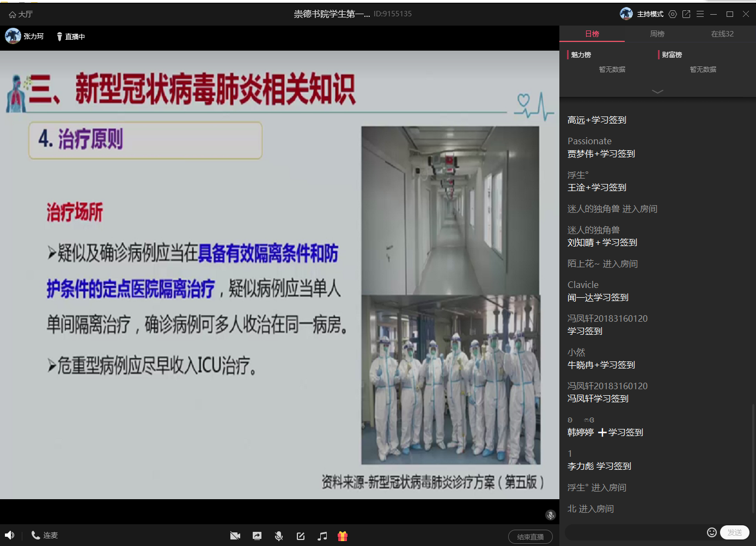Open the emoji picker smiley icon
Viewport: 756px width, 546px height.
711,532
